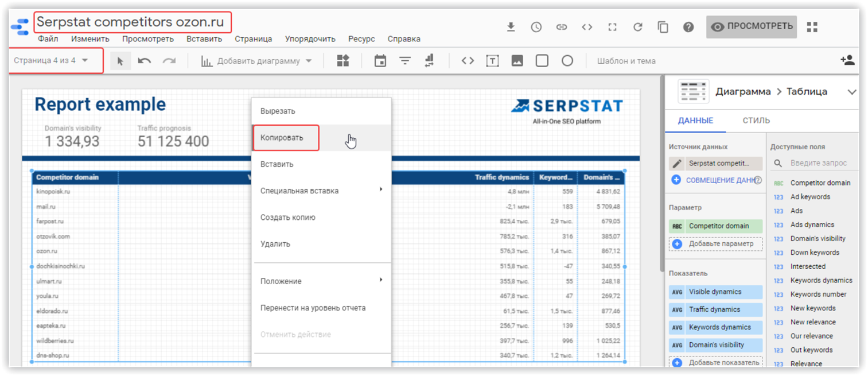Click the add component blocks icon
Image resolution: width=868 pixels, height=376 pixels.
pos(343,61)
